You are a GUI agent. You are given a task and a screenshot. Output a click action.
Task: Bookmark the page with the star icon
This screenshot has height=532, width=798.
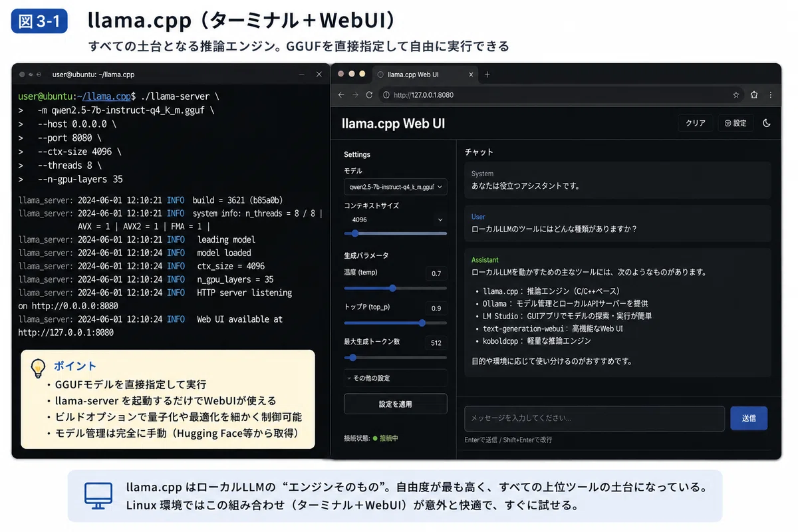(736, 95)
